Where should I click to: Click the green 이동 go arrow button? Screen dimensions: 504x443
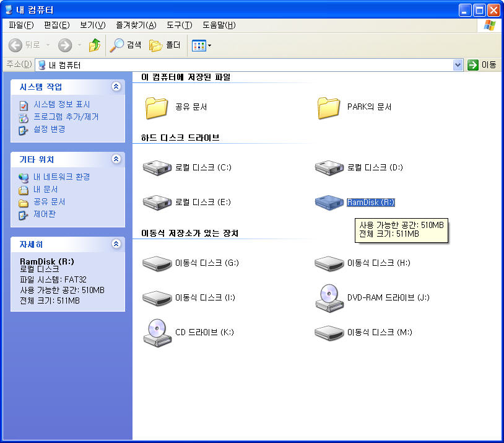click(473, 65)
